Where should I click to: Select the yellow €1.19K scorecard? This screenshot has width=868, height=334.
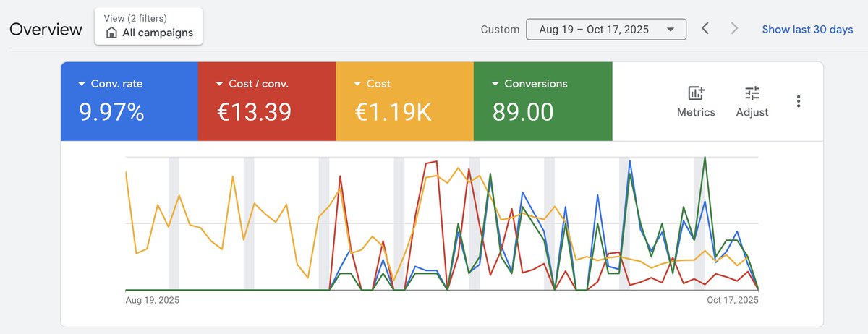coord(404,101)
